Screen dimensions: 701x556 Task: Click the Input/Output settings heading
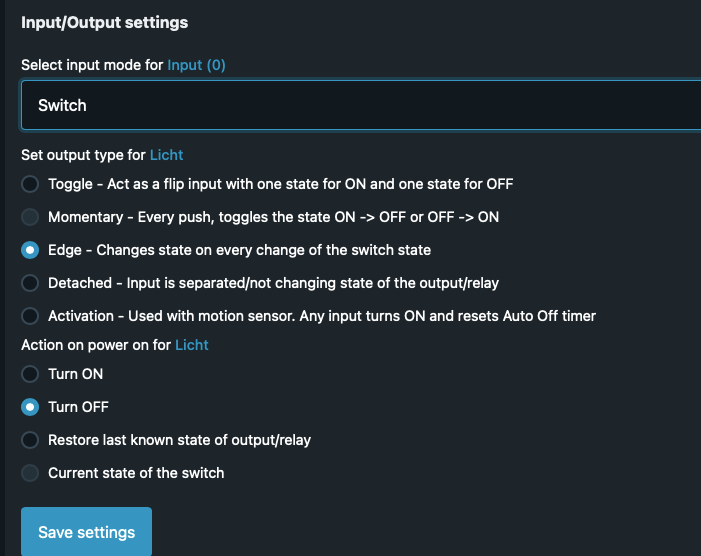(x=104, y=22)
